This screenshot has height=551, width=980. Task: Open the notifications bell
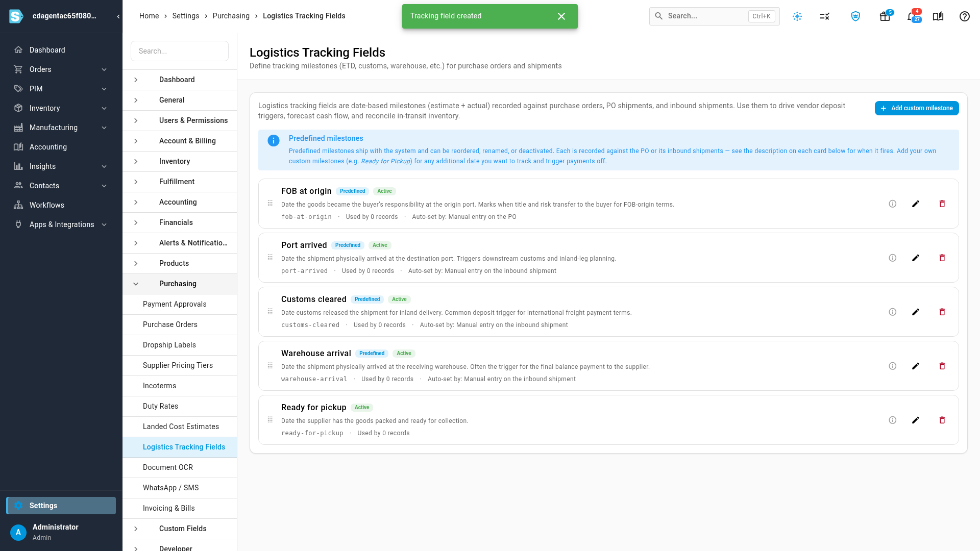(912, 16)
